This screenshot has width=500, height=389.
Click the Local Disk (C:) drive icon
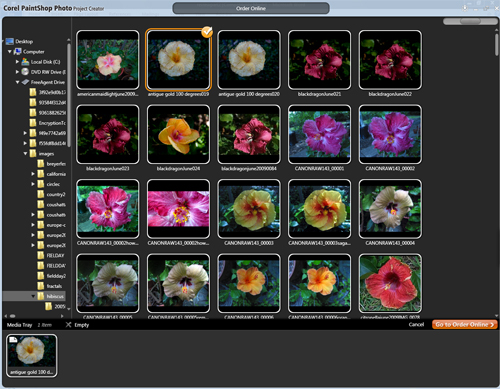pos(25,62)
